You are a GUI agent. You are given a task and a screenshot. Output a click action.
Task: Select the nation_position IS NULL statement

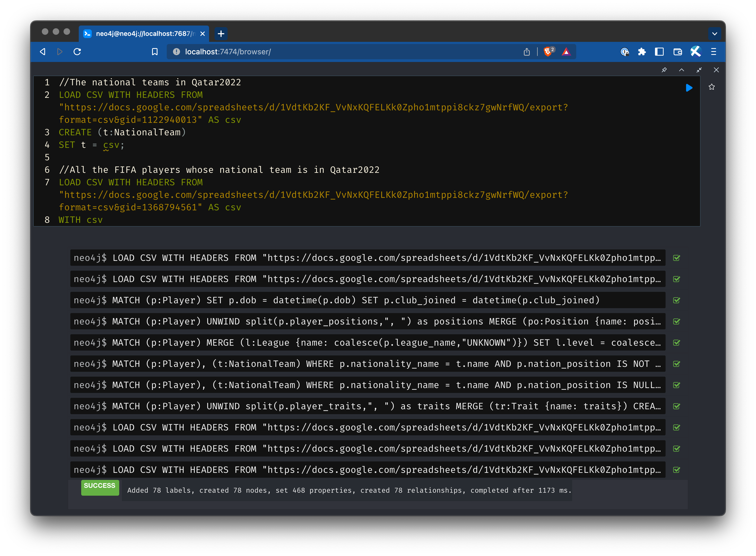pyautogui.click(x=368, y=385)
